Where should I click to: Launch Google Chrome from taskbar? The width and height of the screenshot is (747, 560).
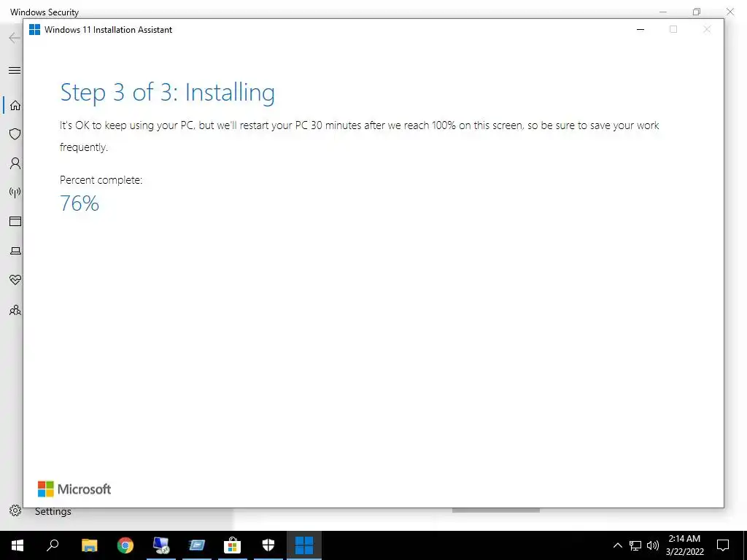[125, 545]
